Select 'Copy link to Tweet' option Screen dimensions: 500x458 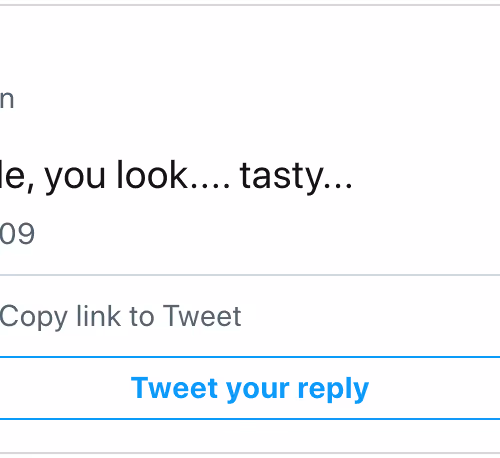[x=120, y=316]
